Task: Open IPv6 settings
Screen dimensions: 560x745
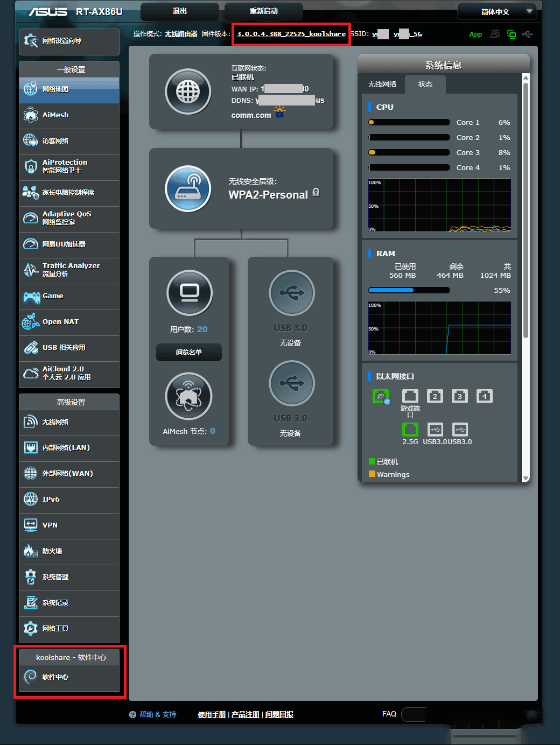Action: pyautogui.click(x=69, y=500)
